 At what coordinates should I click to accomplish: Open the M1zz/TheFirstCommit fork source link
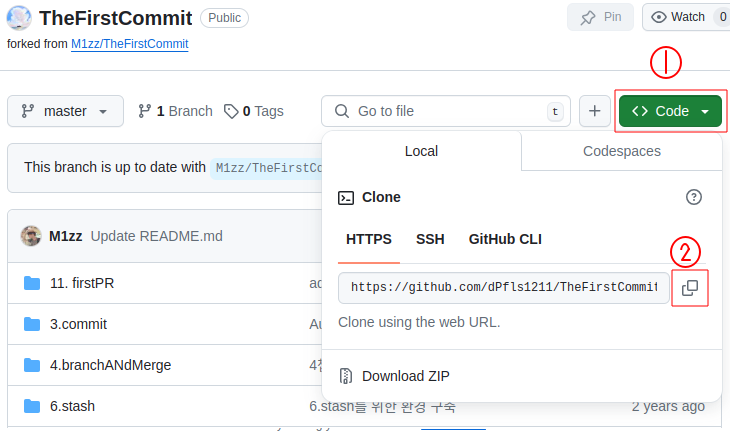(x=129, y=44)
